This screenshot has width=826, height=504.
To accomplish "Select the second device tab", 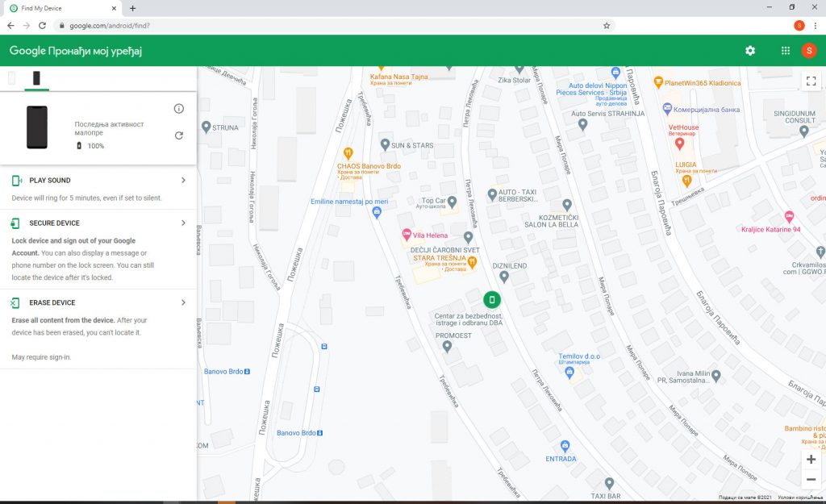I will pos(36,78).
